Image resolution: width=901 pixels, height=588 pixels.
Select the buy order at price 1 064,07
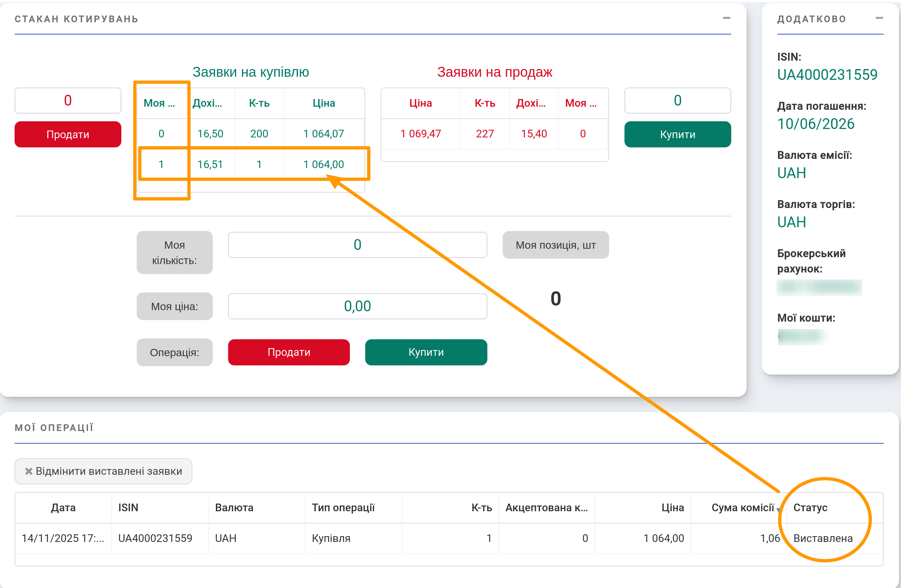(x=323, y=134)
